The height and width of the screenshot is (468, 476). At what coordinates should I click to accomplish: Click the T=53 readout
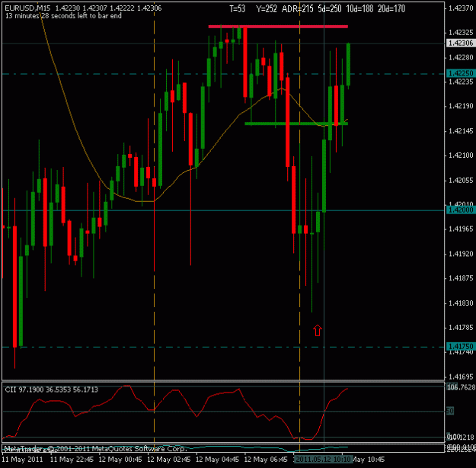(238, 9)
